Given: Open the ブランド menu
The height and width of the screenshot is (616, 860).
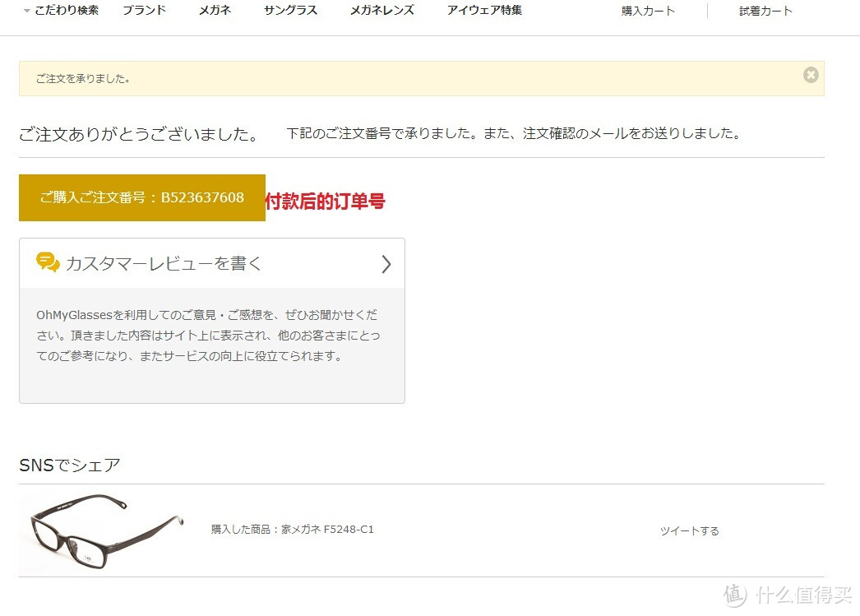Looking at the screenshot, I should click(144, 11).
